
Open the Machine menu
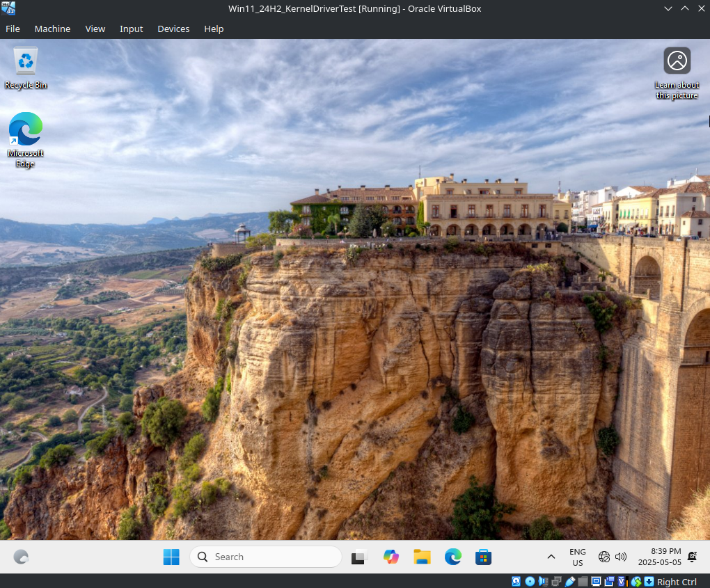(52, 29)
